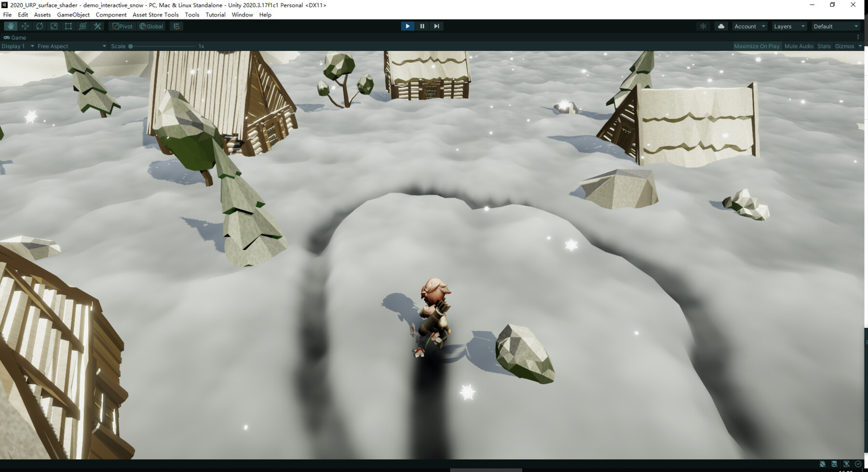Viewport: 868px width, 472px height.
Task: Select the Move tool
Action: tap(25, 26)
